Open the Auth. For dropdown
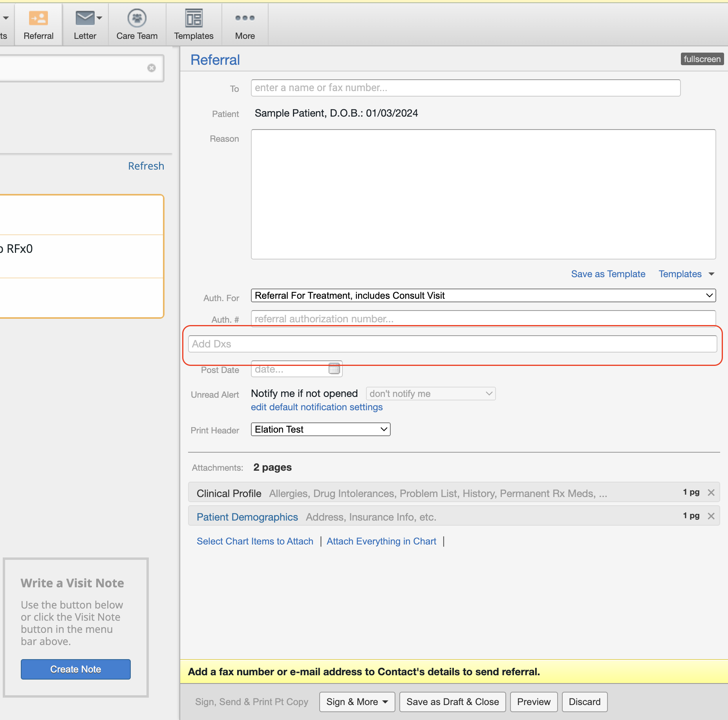Image resolution: width=728 pixels, height=720 pixels. pos(483,296)
